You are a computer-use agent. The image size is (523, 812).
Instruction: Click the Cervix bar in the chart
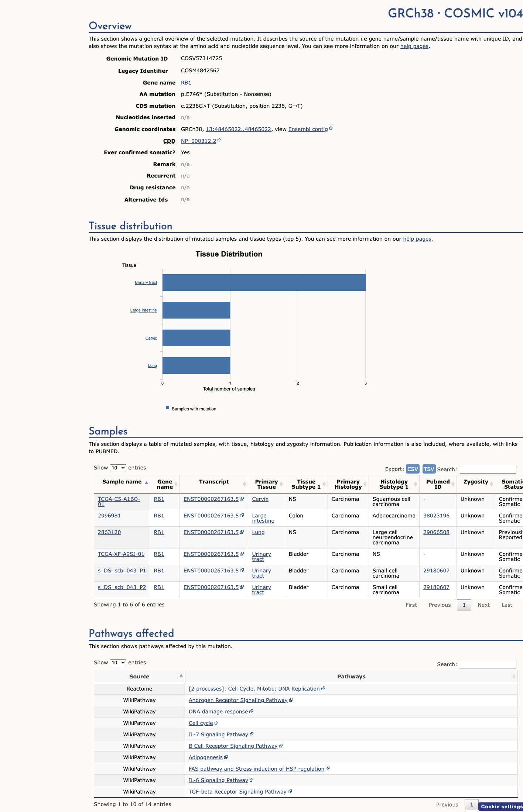[x=196, y=338]
